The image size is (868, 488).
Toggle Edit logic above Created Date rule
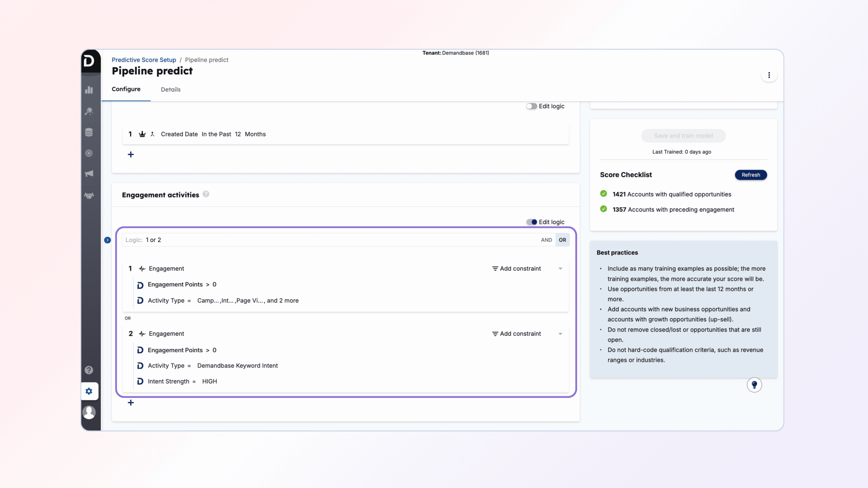(x=531, y=106)
